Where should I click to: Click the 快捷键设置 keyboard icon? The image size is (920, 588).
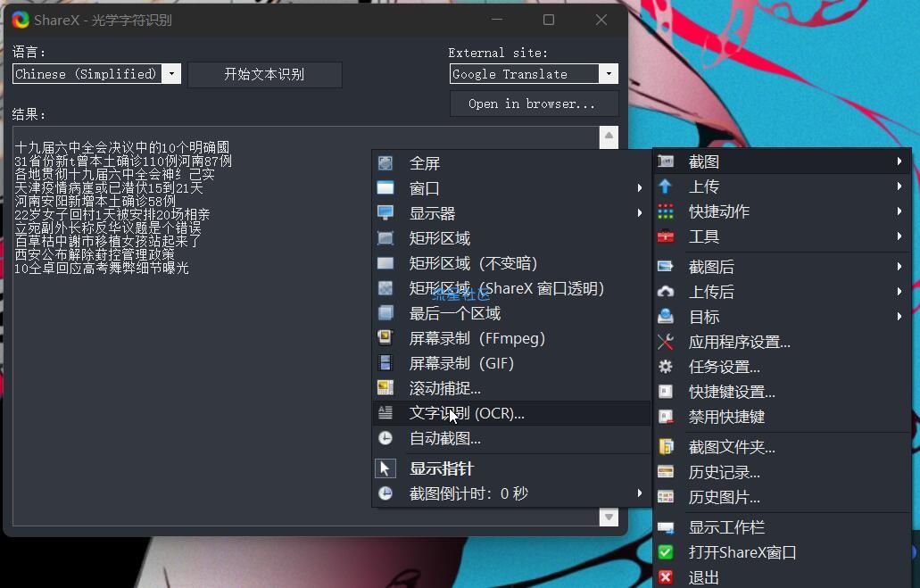(x=666, y=392)
